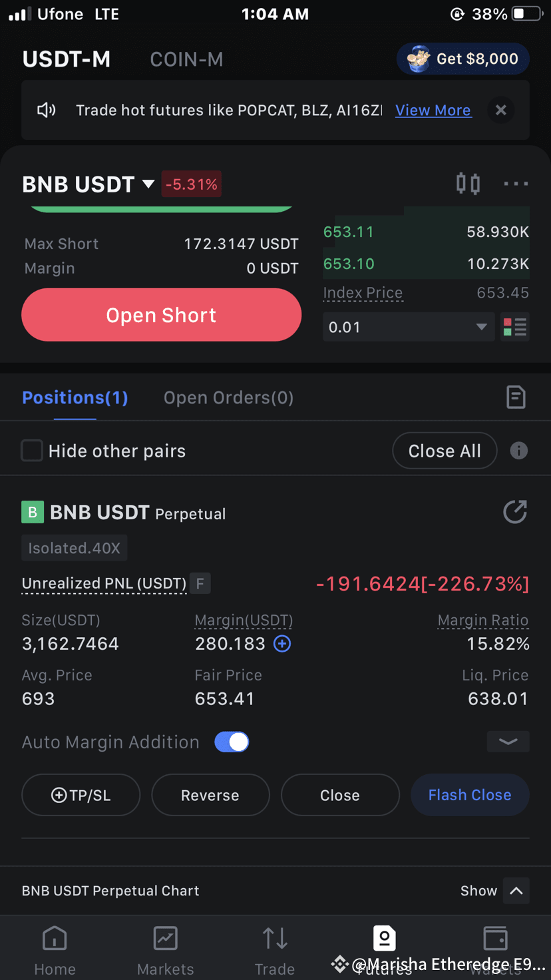Screen dimensions: 551x980
Task: Open the three-dot more options menu
Action: 516,184
